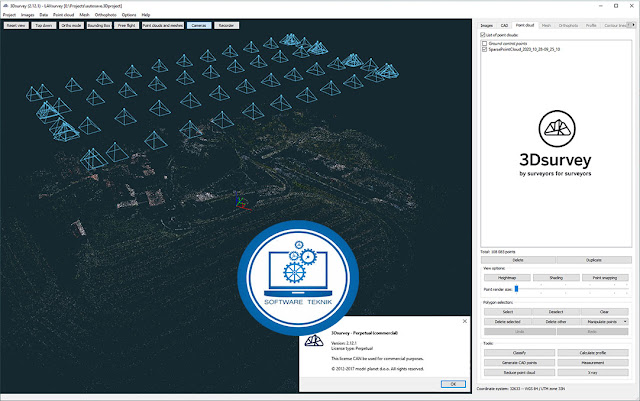Check the Ground control points checkbox
Screen dimensions: 640x401
pyautogui.click(x=484, y=43)
